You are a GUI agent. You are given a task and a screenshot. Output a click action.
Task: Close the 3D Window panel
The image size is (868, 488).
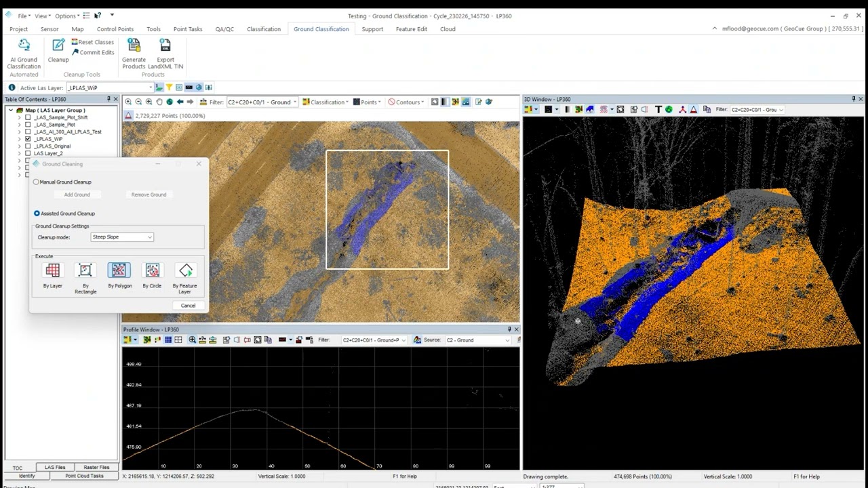(x=861, y=99)
